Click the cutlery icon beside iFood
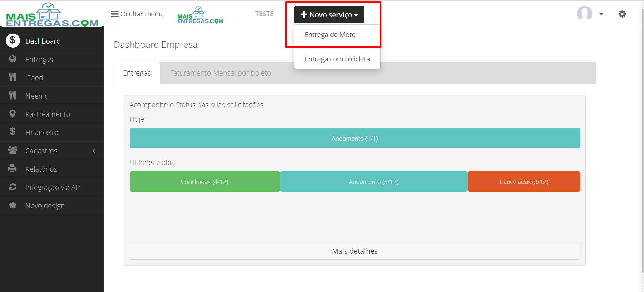This screenshot has height=292, width=644. pyautogui.click(x=13, y=77)
